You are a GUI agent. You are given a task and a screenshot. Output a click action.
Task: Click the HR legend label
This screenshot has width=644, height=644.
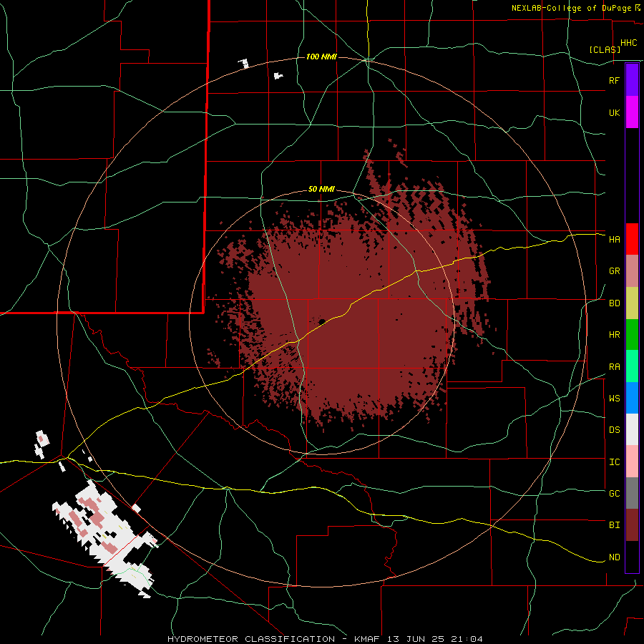[x=615, y=335]
